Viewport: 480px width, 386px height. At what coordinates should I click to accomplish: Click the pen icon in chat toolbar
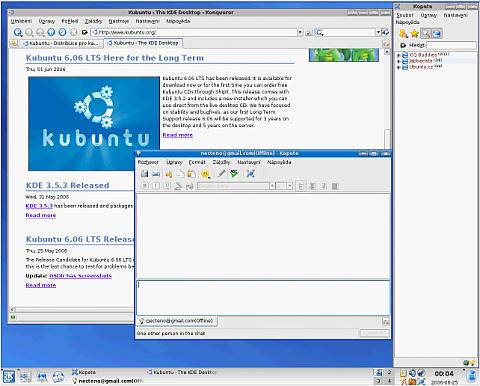(221, 173)
